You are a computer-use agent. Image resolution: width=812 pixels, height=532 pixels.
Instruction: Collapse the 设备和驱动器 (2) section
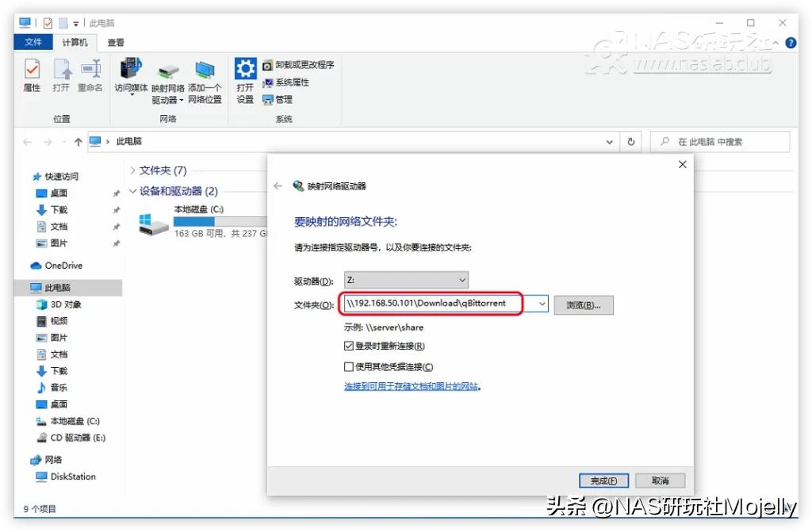[133, 191]
